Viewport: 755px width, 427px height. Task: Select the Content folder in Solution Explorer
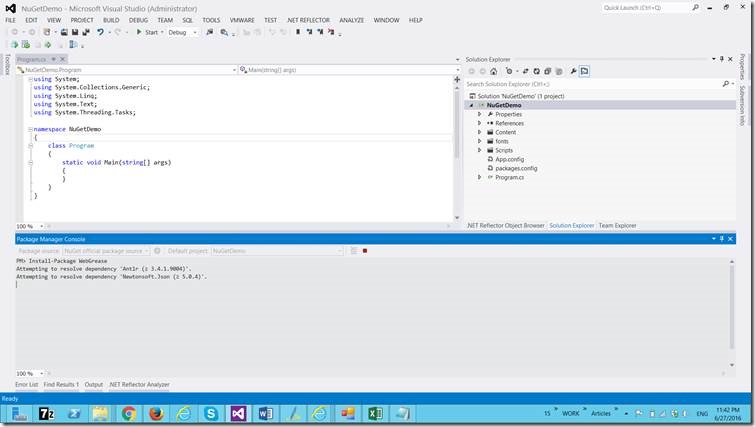point(506,132)
